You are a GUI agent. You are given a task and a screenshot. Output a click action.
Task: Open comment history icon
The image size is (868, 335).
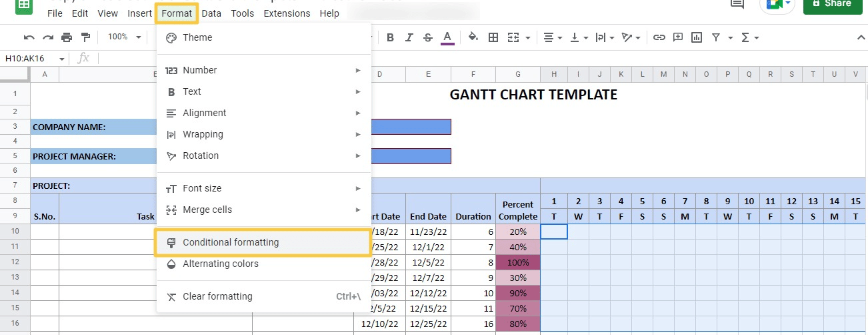tap(737, 5)
